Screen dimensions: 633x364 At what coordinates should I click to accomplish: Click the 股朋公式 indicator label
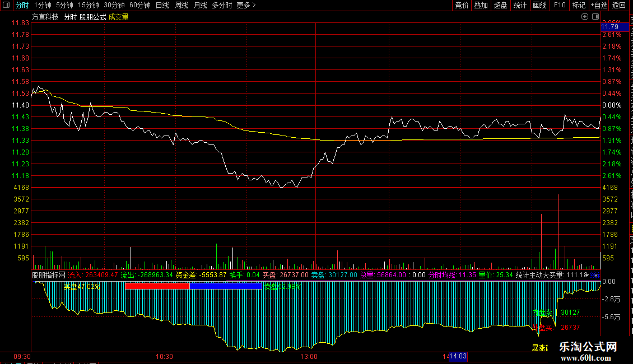tap(93, 17)
